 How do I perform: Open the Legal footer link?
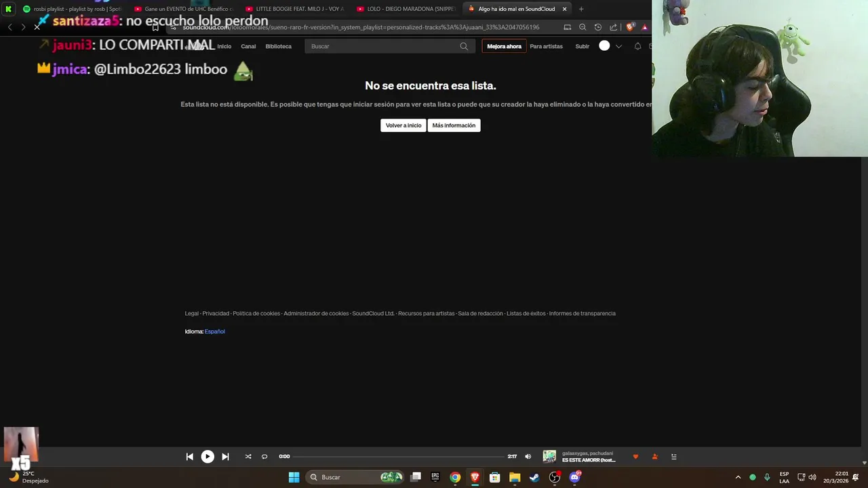click(x=192, y=313)
